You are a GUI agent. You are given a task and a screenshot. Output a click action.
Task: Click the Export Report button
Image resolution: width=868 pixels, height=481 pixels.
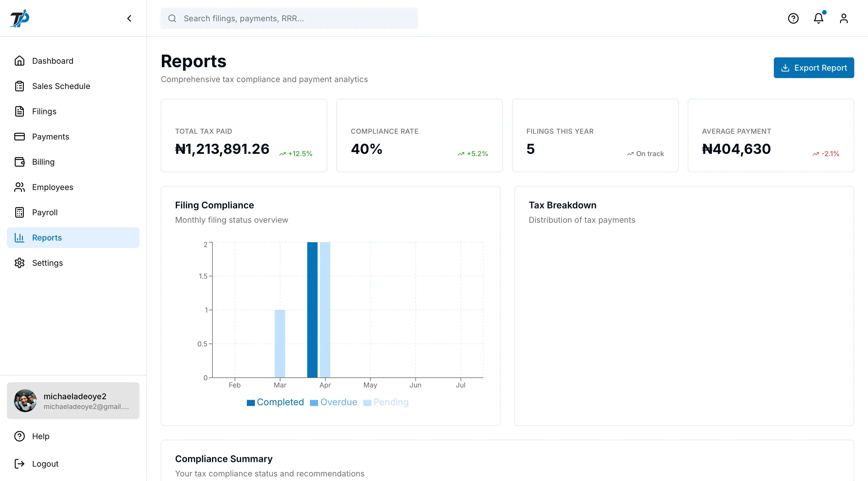click(x=814, y=68)
